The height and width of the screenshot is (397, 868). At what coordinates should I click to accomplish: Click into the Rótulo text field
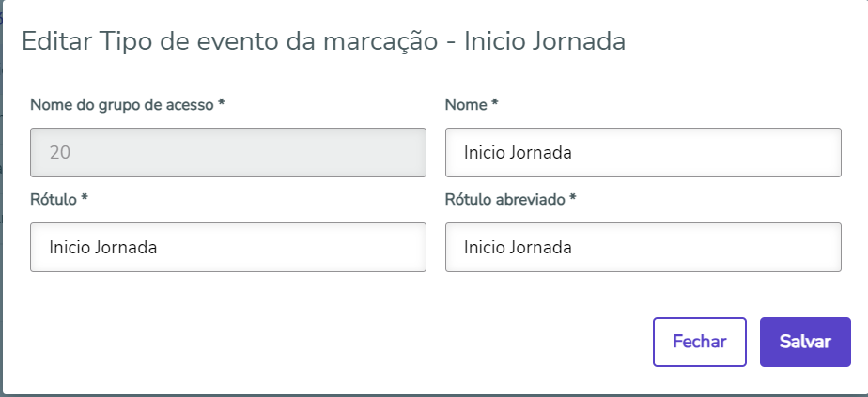[227, 248]
